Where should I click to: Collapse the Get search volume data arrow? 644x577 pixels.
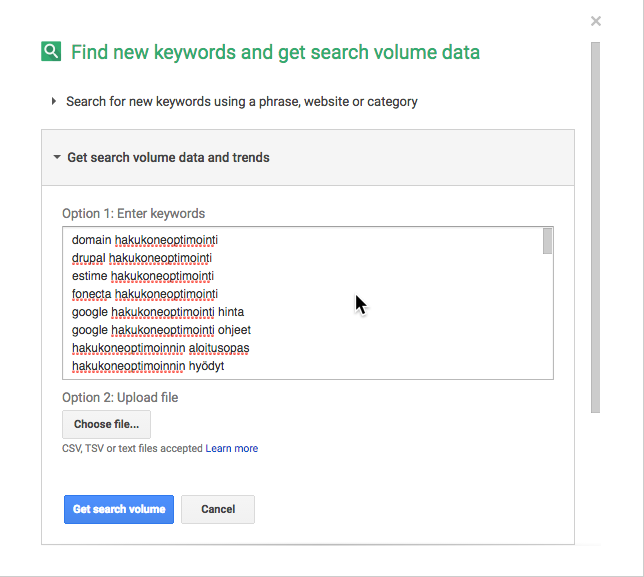pyautogui.click(x=57, y=157)
